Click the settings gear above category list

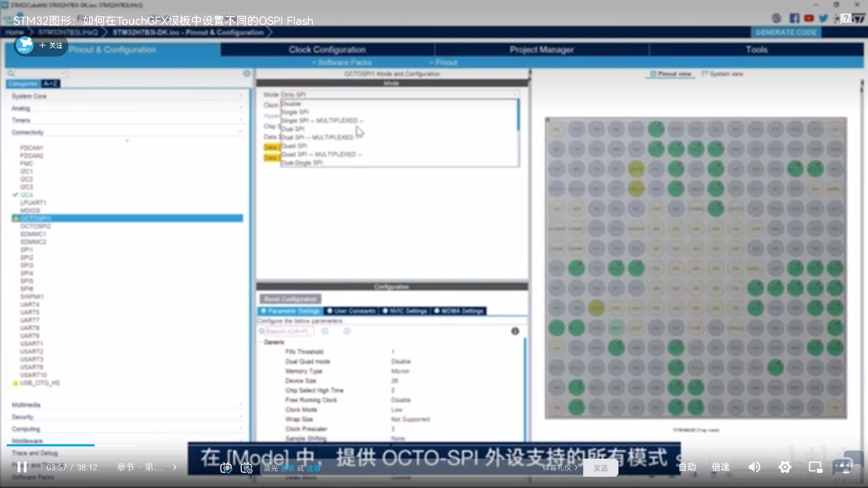click(x=247, y=73)
